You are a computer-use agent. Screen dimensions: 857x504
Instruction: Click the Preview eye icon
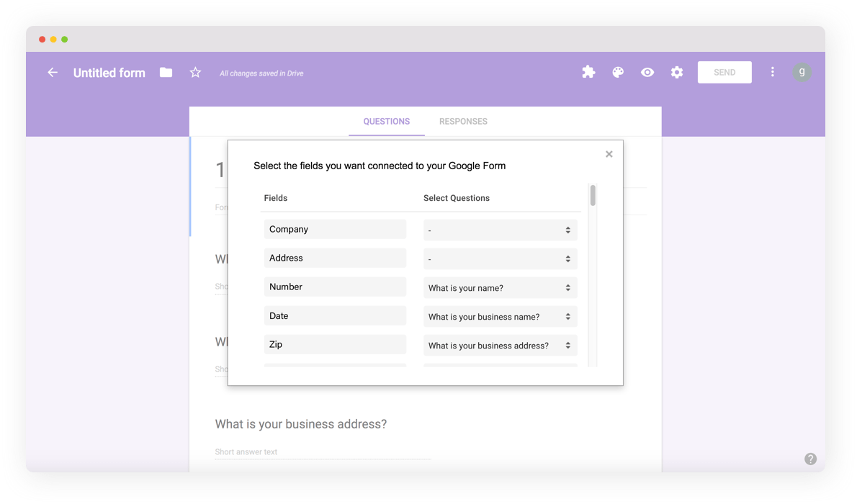647,72
